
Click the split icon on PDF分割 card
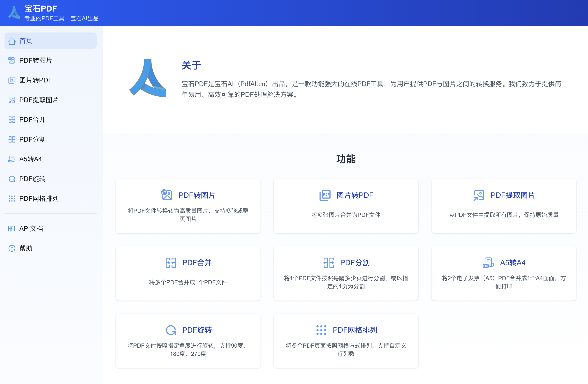[328, 263]
